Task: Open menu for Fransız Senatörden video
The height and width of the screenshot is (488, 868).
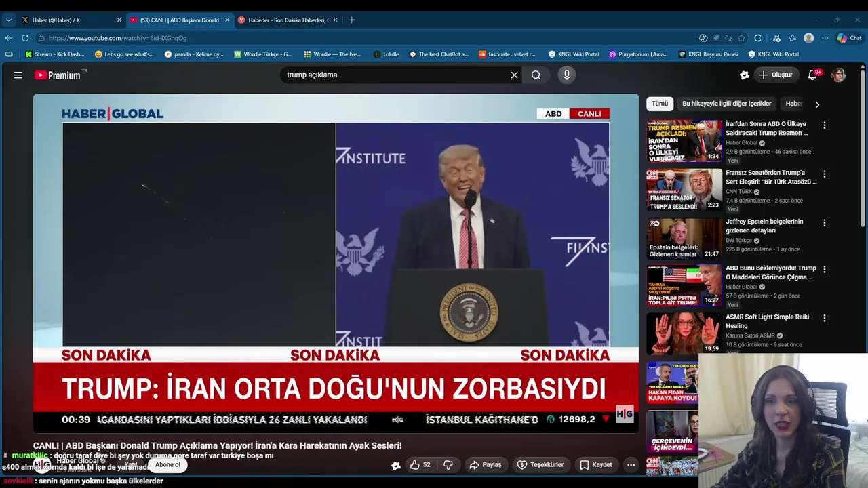Action: point(824,174)
